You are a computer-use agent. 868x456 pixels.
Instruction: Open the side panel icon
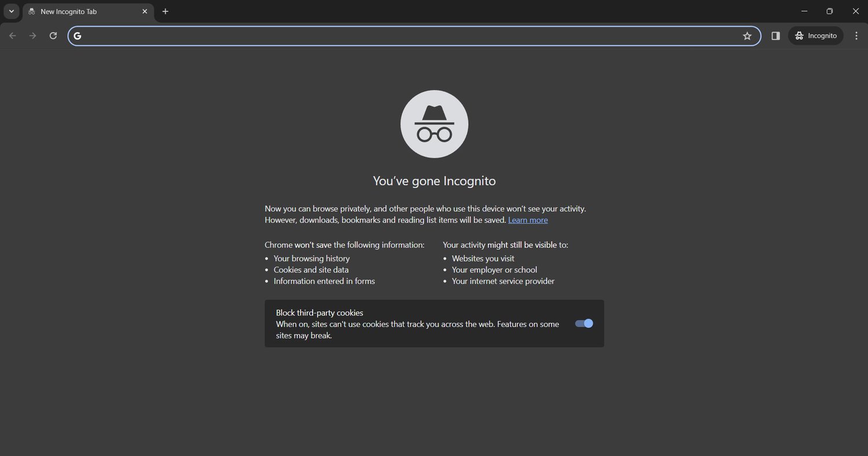click(775, 35)
